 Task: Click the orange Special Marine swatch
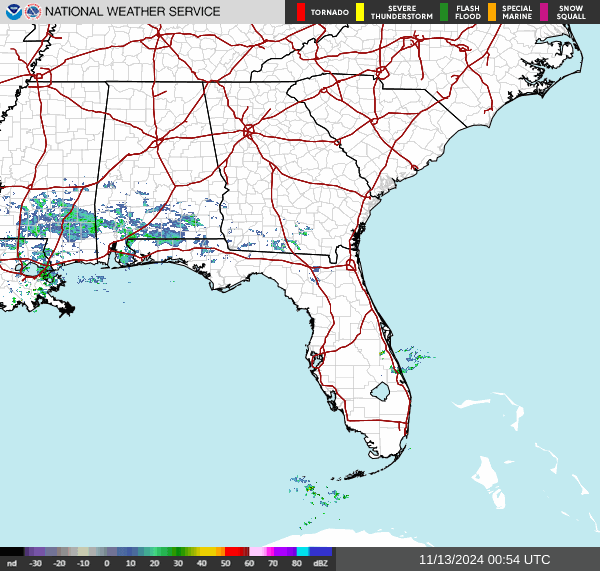[x=492, y=12]
